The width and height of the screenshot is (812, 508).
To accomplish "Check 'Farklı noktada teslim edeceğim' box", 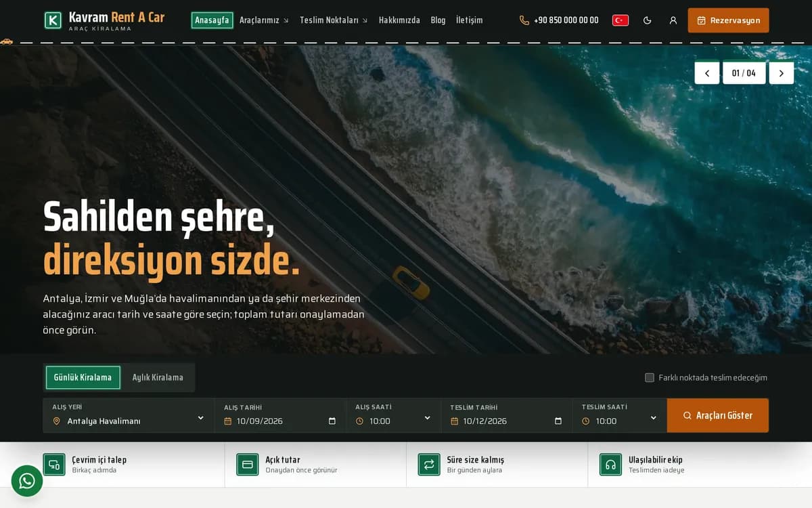I will (x=650, y=377).
